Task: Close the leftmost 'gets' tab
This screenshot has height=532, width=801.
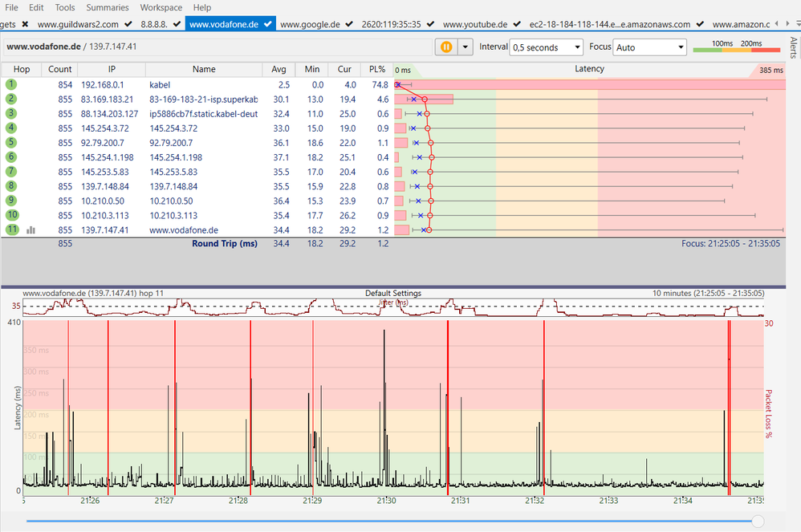Action: [25, 24]
